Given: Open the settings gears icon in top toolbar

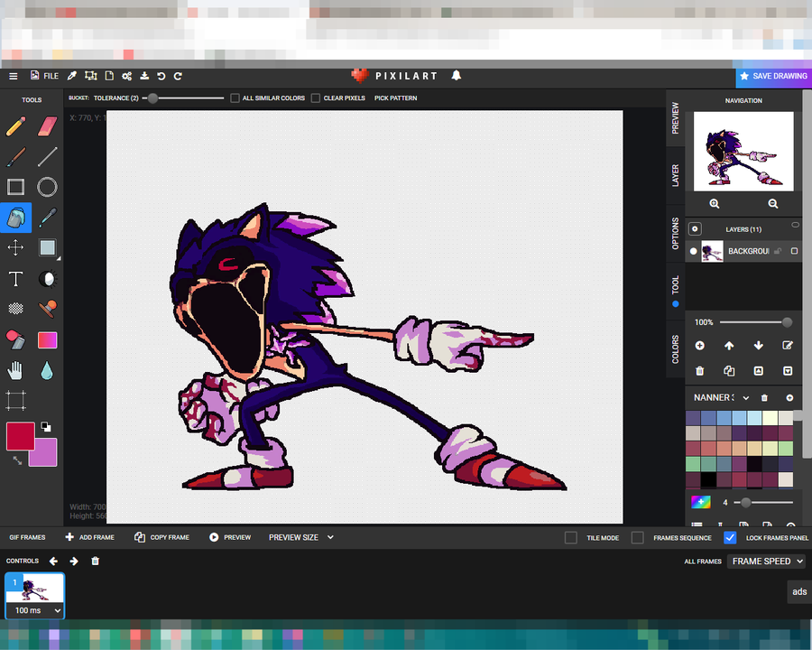Looking at the screenshot, I should 127,76.
